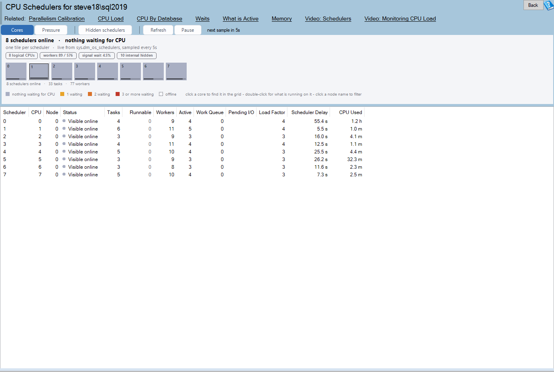The height and width of the screenshot is (392, 554).
Task: Click the '26.2 s' scheduler delay value
Action: click(321, 159)
